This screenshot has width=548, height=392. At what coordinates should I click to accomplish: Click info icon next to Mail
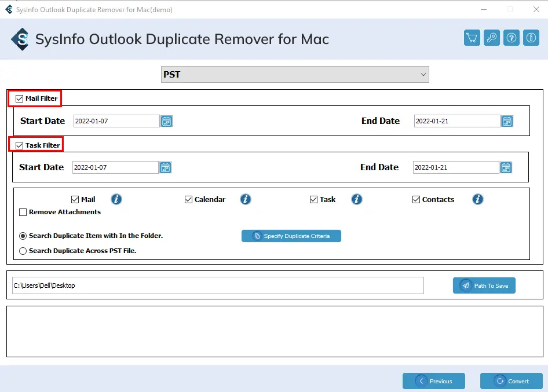pyautogui.click(x=116, y=200)
